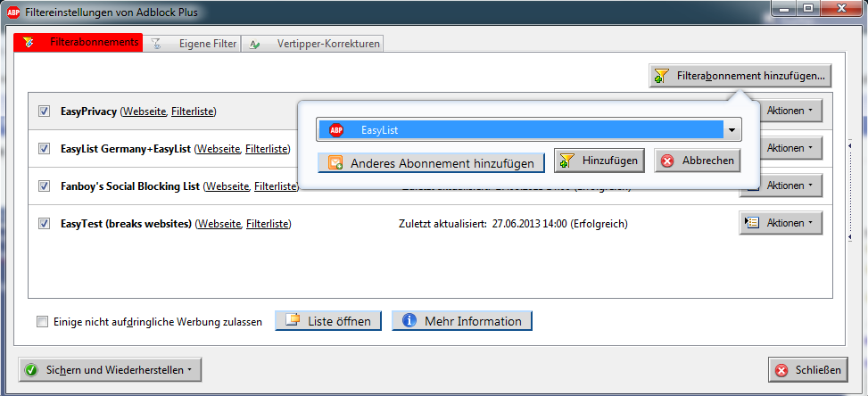Toggle the EasyTest (breaks websites) checkbox

pyautogui.click(x=44, y=224)
